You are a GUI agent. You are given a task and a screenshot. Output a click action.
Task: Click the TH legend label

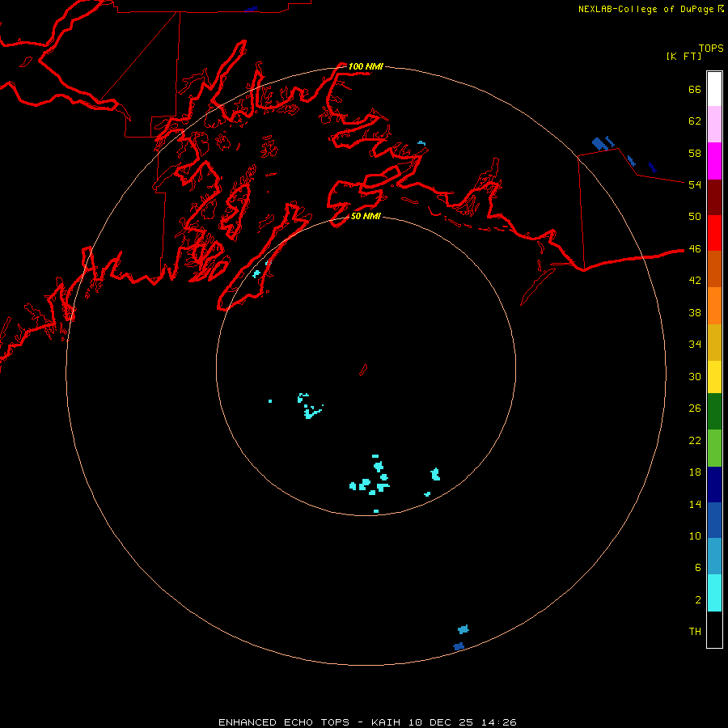pos(695,632)
